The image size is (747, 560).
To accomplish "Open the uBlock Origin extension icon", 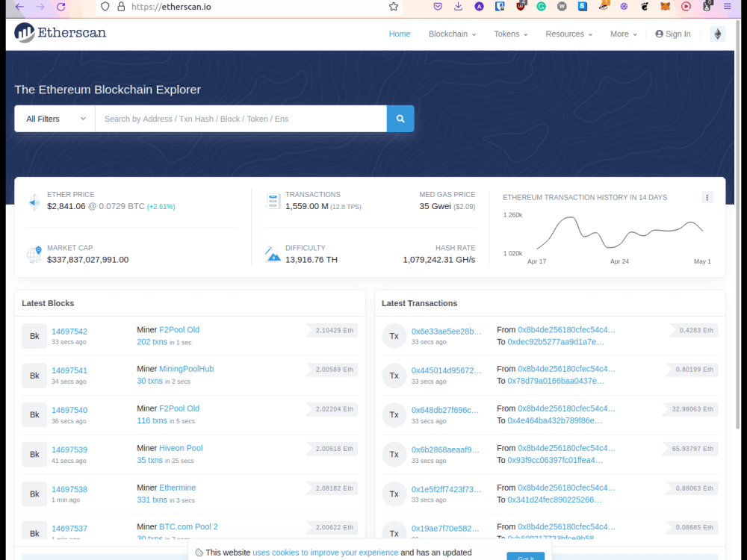I will click(521, 6).
